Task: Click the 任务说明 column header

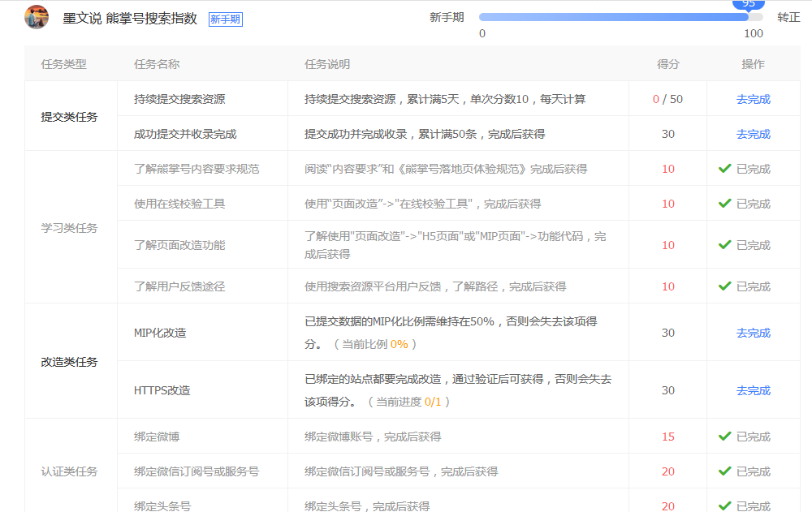Action: click(327, 64)
